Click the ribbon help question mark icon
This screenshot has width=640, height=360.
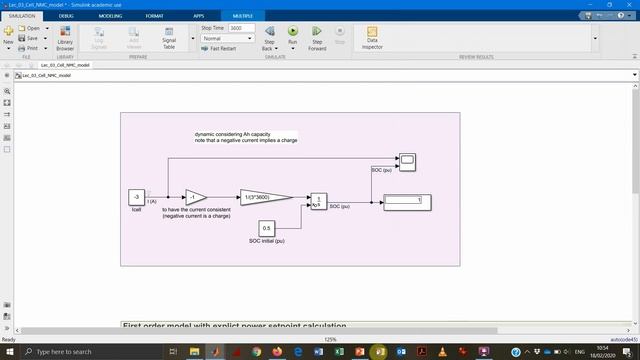click(x=621, y=16)
